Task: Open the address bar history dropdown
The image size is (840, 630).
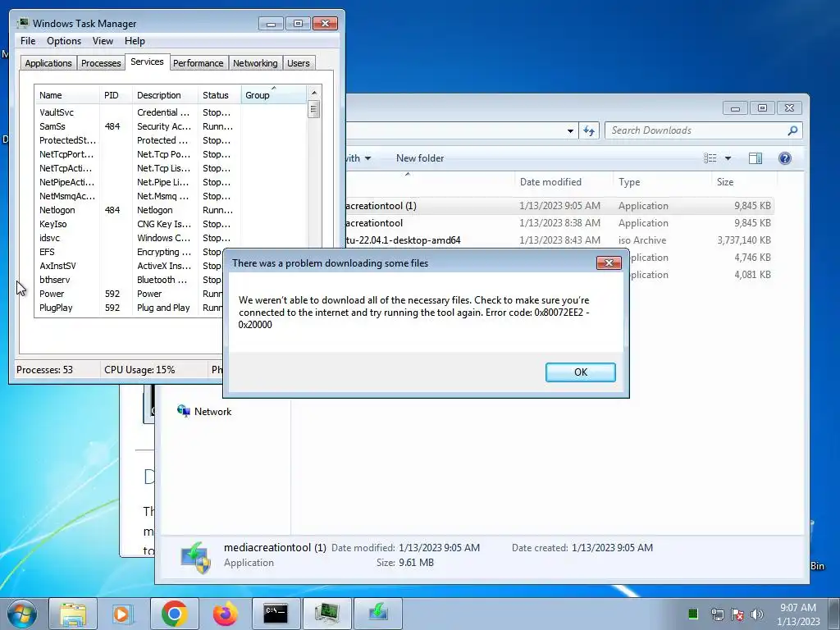Action: pyautogui.click(x=570, y=130)
